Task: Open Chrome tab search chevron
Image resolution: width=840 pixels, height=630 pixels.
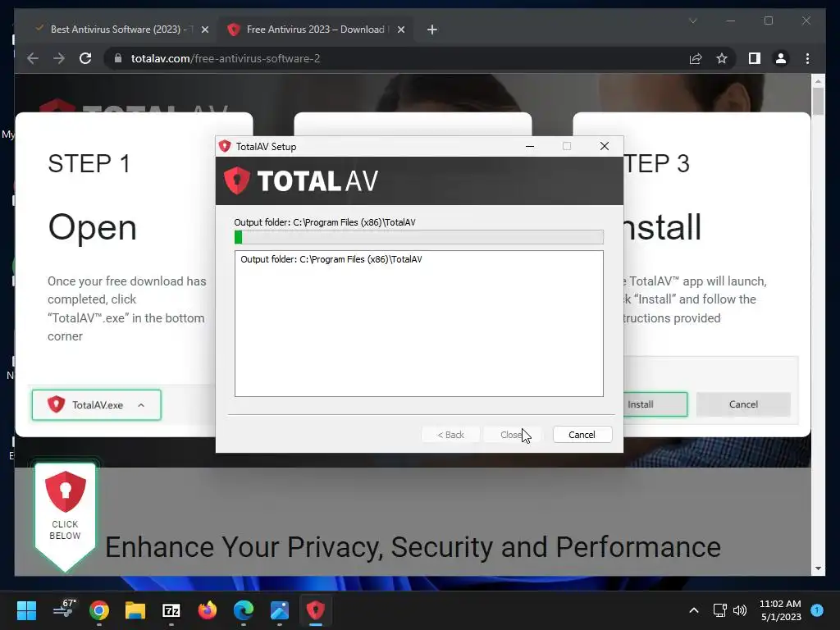Action: 692,21
